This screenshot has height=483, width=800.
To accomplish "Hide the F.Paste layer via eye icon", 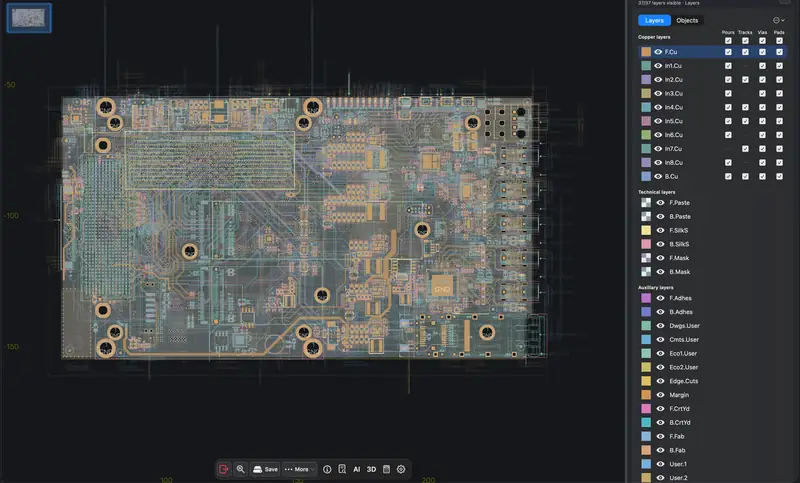I will 660,202.
